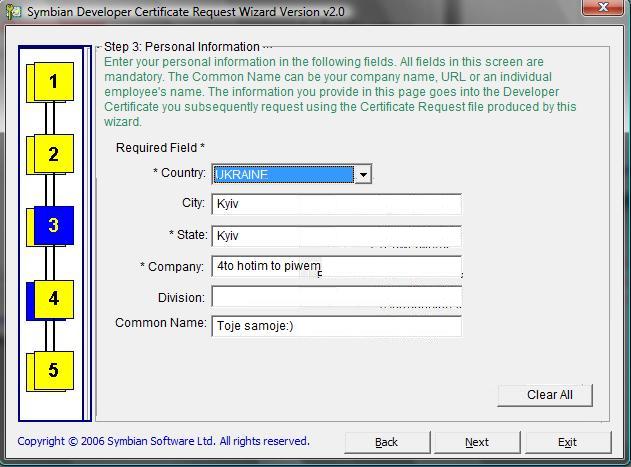Go to previous step with Back

(387, 442)
